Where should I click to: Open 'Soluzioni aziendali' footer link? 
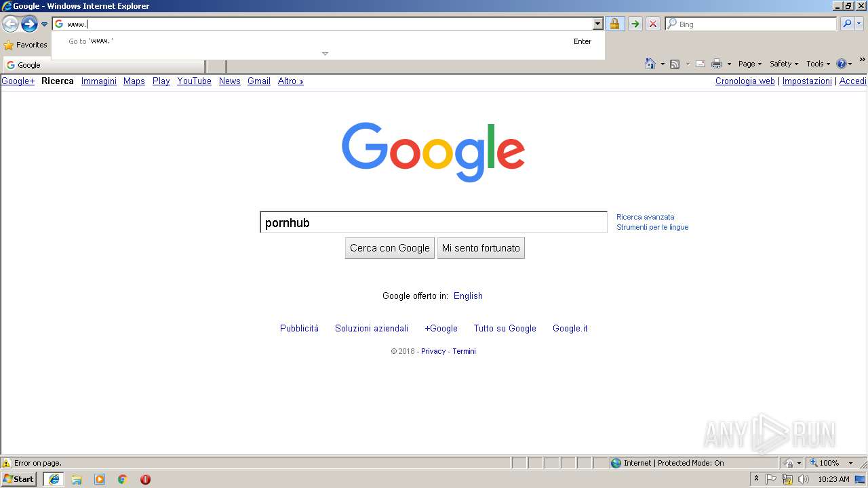pyautogui.click(x=372, y=329)
